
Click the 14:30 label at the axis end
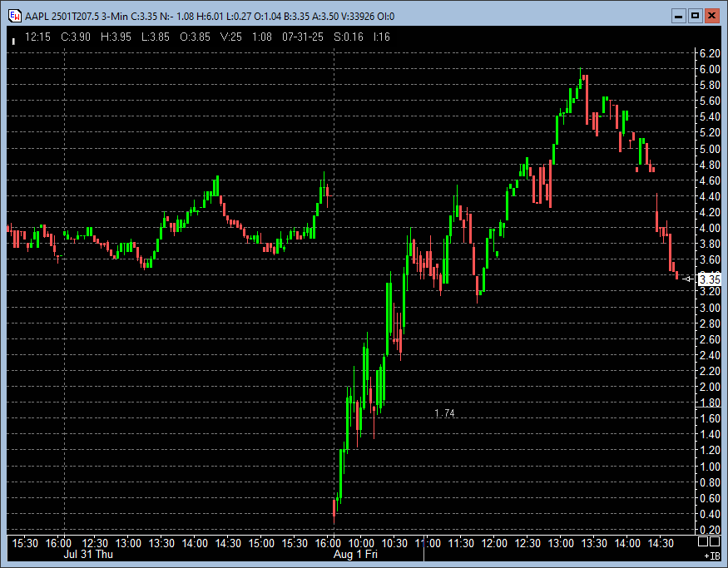[x=661, y=543]
